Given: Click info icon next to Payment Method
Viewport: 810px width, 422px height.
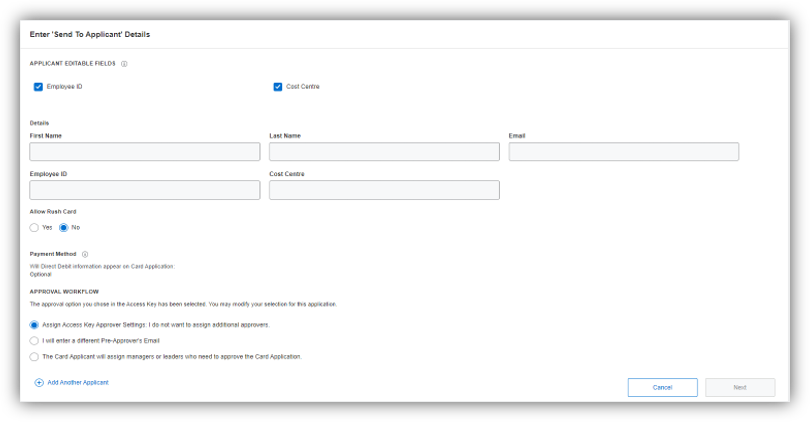Looking at the screenshot, I should [x=85, y=254].
